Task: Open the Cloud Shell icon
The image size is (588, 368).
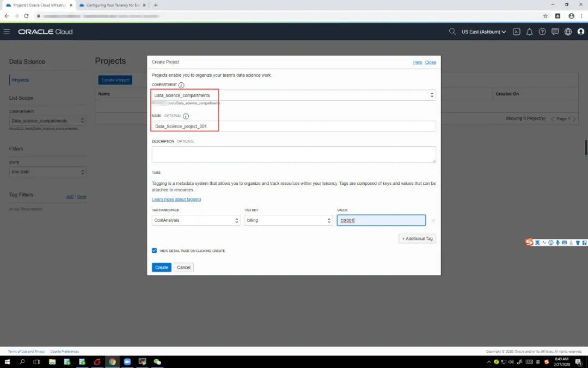Action: point(517,32)
